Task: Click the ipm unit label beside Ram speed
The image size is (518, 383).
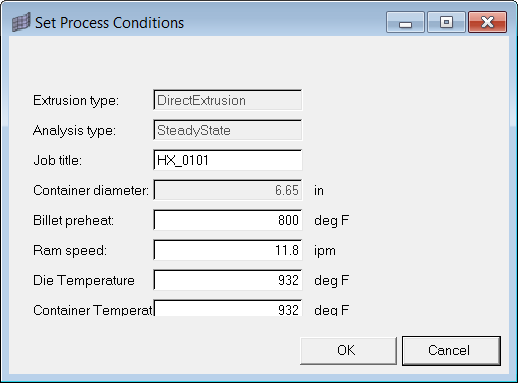Action: pos(325,251)
